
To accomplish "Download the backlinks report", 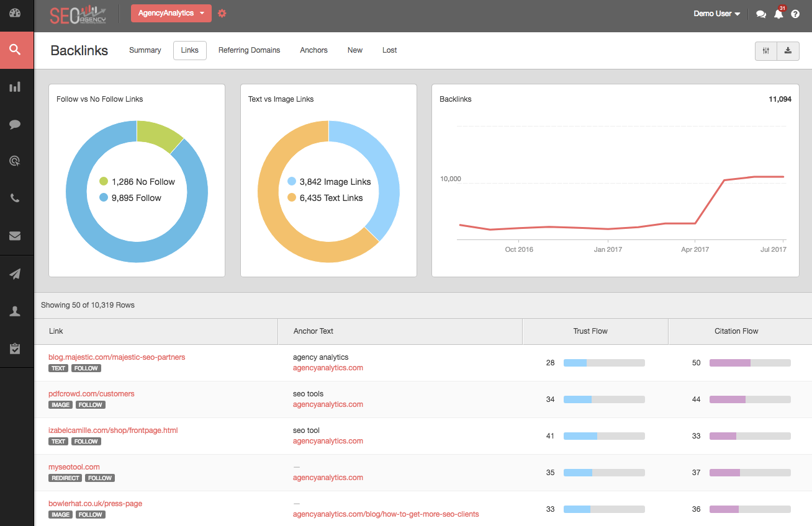I will [x=788, y=51].
